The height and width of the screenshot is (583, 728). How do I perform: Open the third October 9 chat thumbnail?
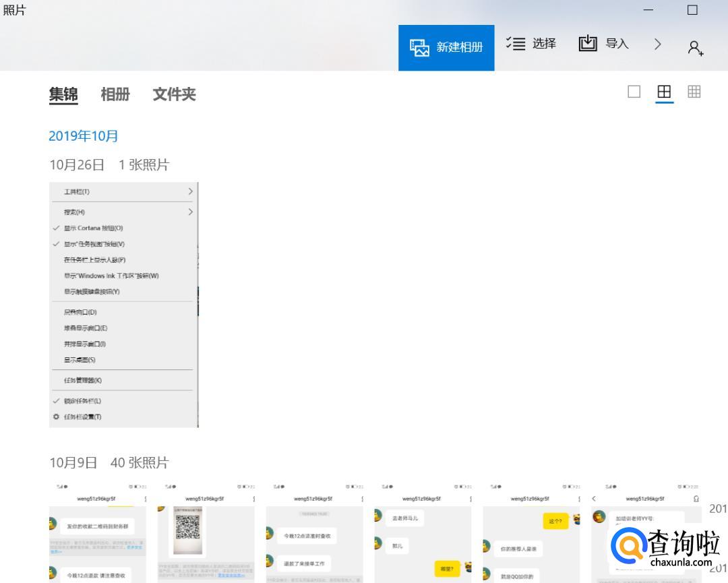click(x=315, y=532)
